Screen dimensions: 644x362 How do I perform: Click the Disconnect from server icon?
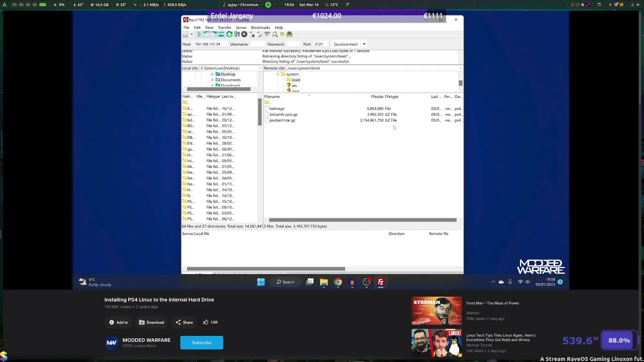point(252,34)
